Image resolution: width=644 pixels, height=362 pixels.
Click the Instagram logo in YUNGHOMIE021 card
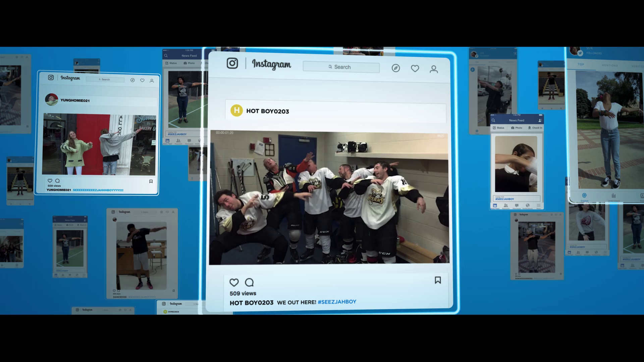point(51,77)
